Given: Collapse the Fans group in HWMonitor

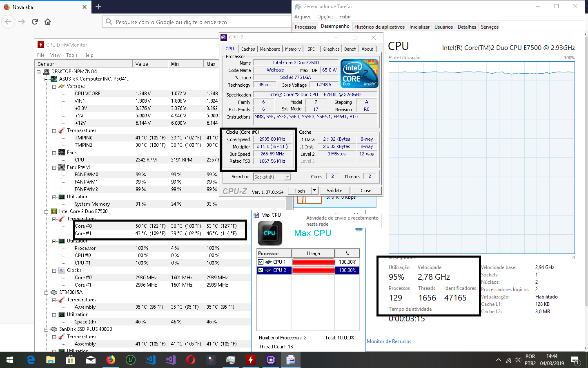Looking at the screenshot, I should 54,153.
